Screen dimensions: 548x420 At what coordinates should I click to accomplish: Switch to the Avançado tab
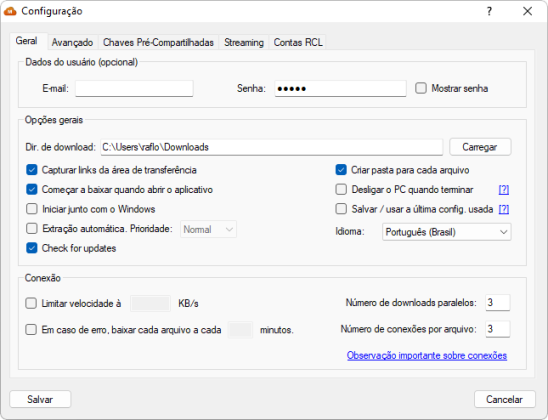72,42
